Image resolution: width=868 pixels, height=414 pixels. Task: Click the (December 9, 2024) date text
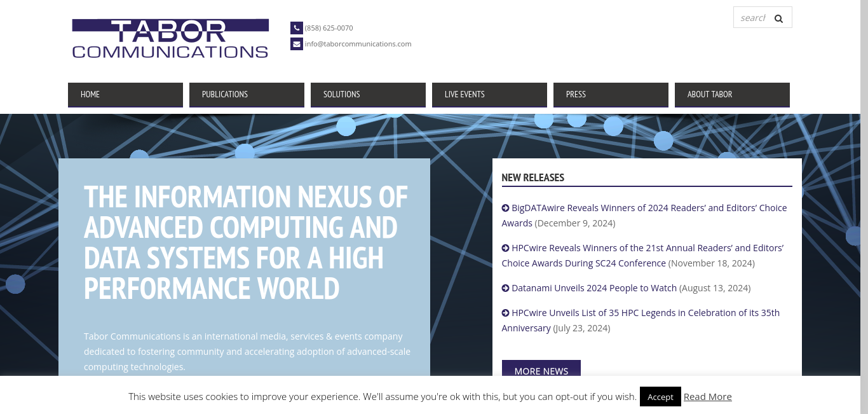pyautogui.click(x=575, y=223)
